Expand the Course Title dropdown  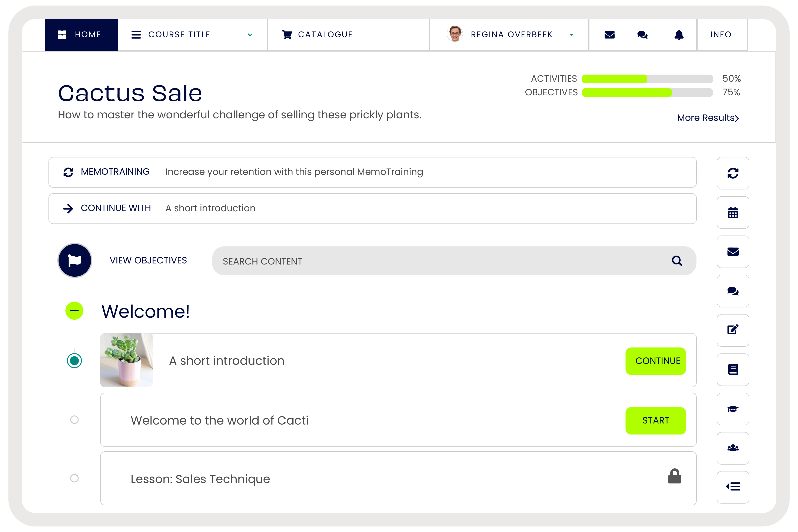tap(250, 35)
